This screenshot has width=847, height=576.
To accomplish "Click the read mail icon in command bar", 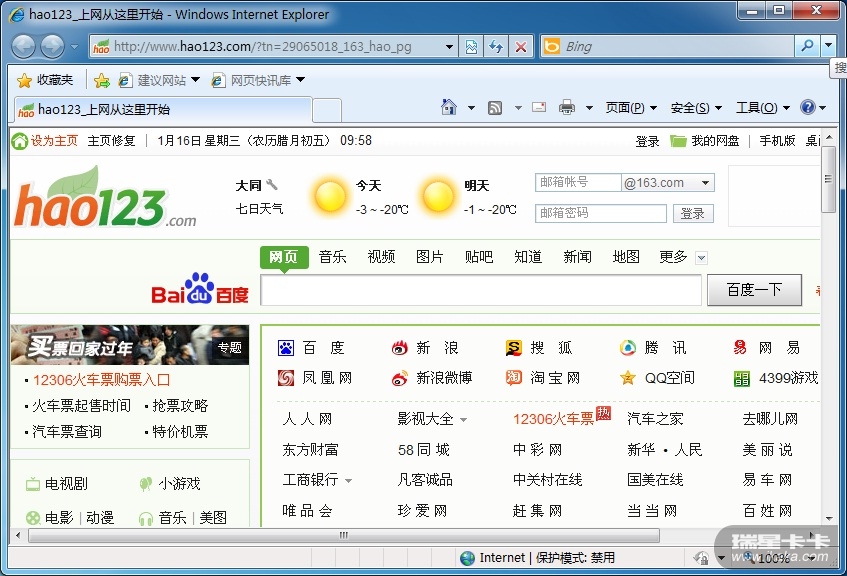I will click(539, 108).
